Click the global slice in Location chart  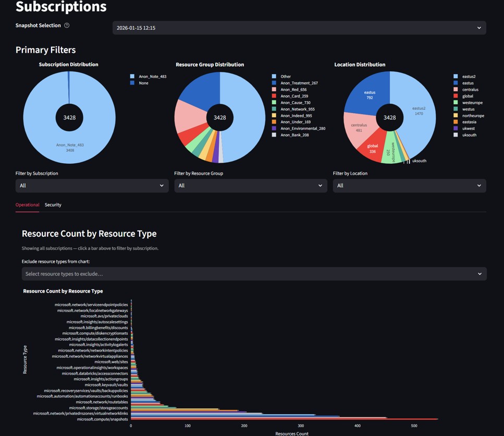(x=372, y=148)
